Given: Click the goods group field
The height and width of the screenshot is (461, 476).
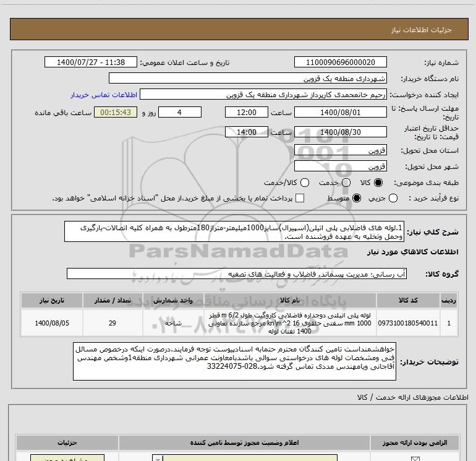Looking at the screenshot, I should [237, 274].
